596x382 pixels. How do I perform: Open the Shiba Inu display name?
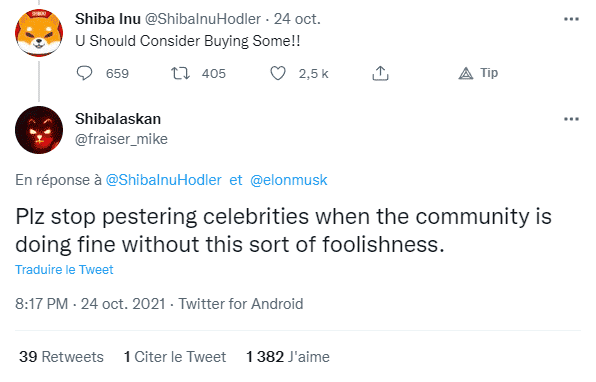click(x=108, y=19)
